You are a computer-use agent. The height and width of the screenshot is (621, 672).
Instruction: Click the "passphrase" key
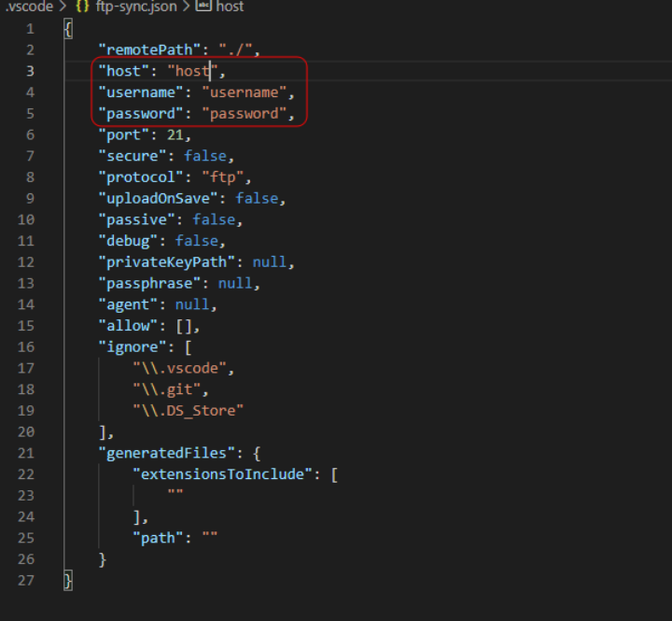click(x=149, y=283)
